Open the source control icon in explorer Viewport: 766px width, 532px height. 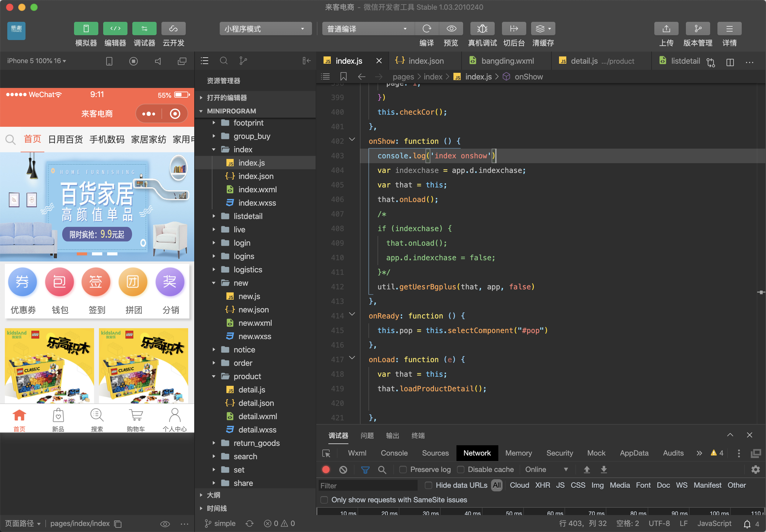coord(243,61)
